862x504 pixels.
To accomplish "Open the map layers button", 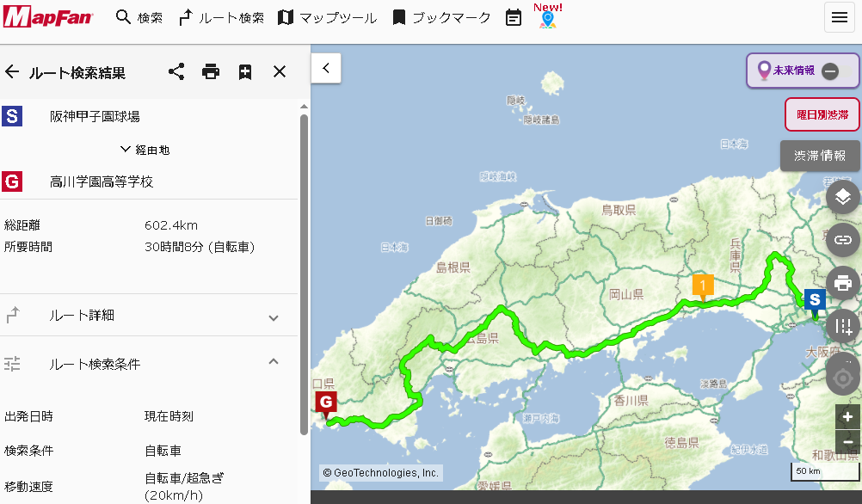I will tap(843, 199).
